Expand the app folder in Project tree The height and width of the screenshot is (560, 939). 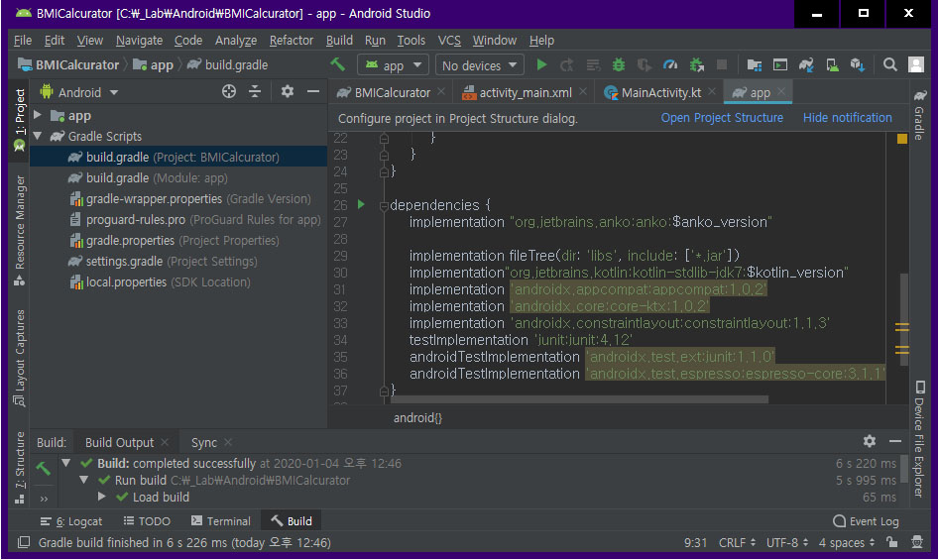tap(37, 114)
